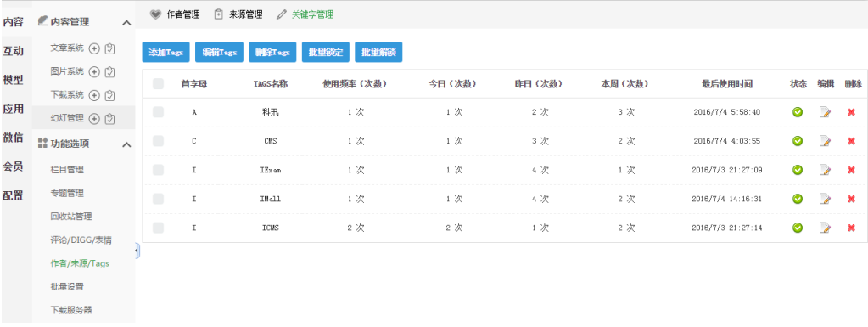
Task: Check the checkbox for the 科汛 row
Action: (159, 112)
